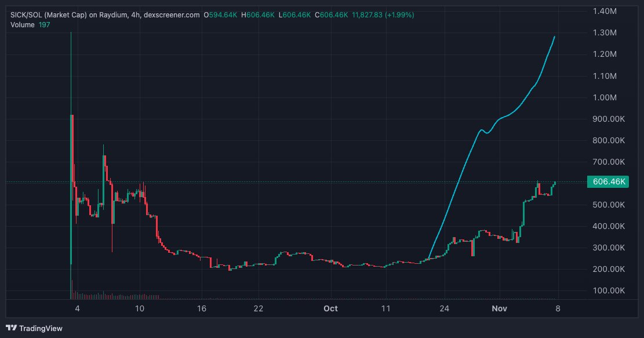Click the 606.46K current price tag
The image size is (644, 338).
tap(608, 181)
